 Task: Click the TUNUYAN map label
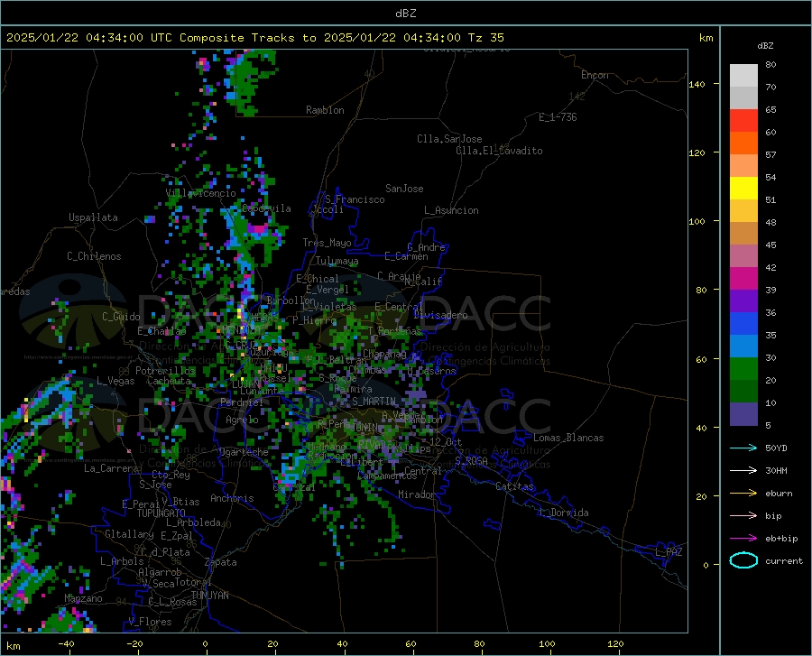pos(209,596)
